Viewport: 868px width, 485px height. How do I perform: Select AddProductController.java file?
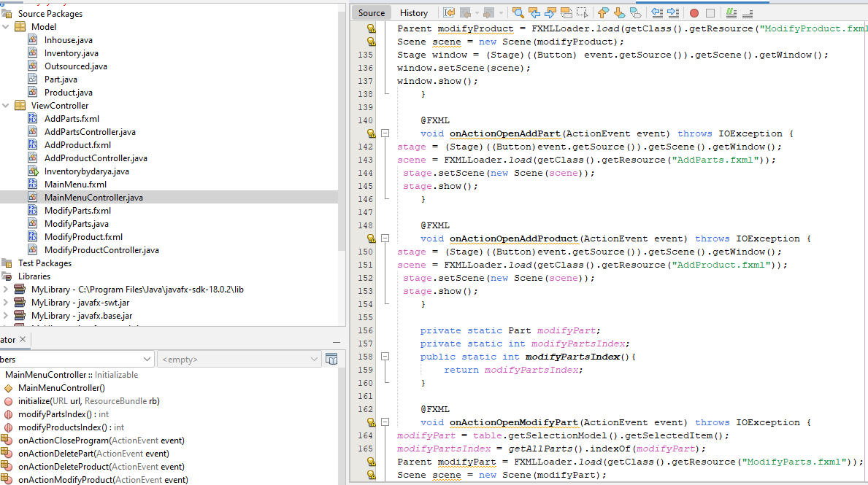(x=96, y=158)
